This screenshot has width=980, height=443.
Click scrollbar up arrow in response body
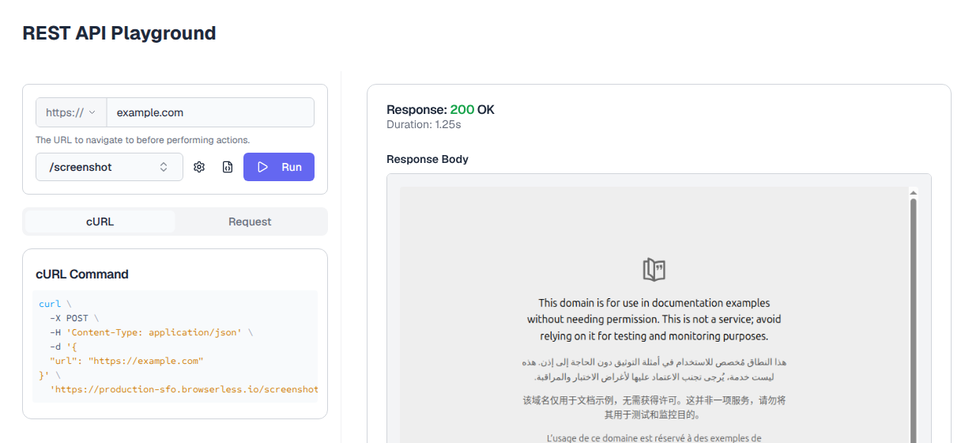click(914, 192)
